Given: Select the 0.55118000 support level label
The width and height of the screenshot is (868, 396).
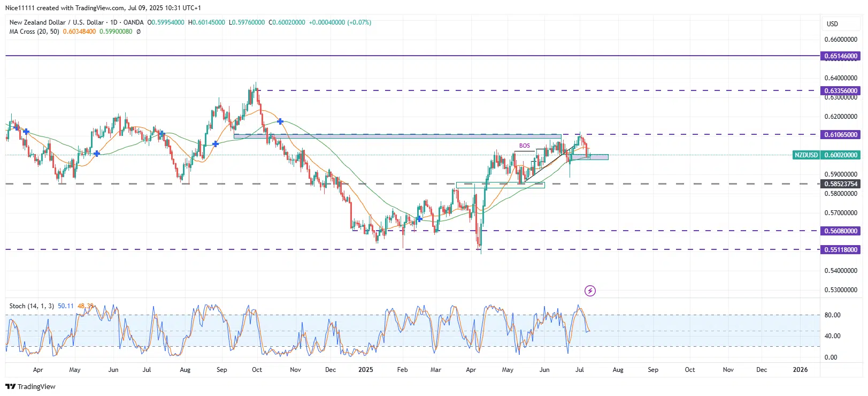Looking at the screenshot, I should 840,249.
